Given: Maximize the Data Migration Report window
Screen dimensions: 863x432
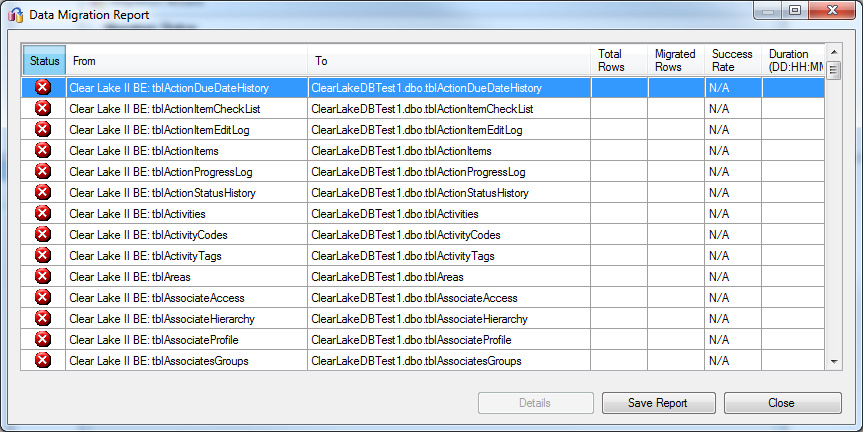Looking at the screenshot, I should click(795, 10).
